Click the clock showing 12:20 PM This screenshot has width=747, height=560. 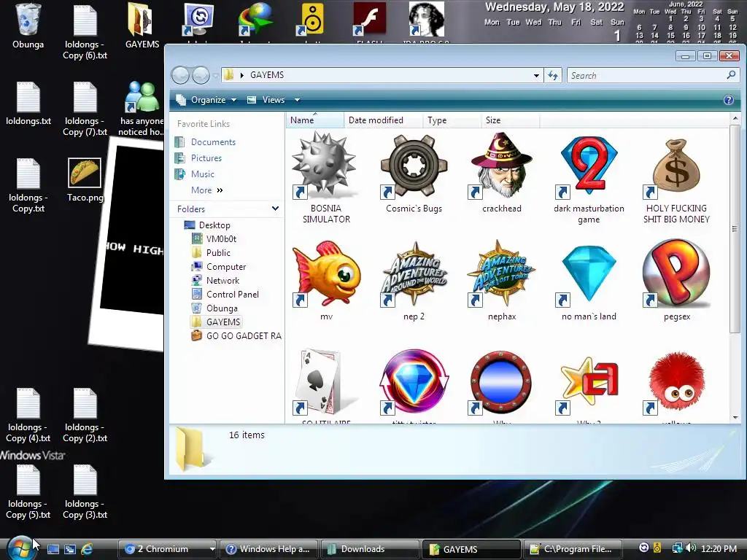(719, 548)
